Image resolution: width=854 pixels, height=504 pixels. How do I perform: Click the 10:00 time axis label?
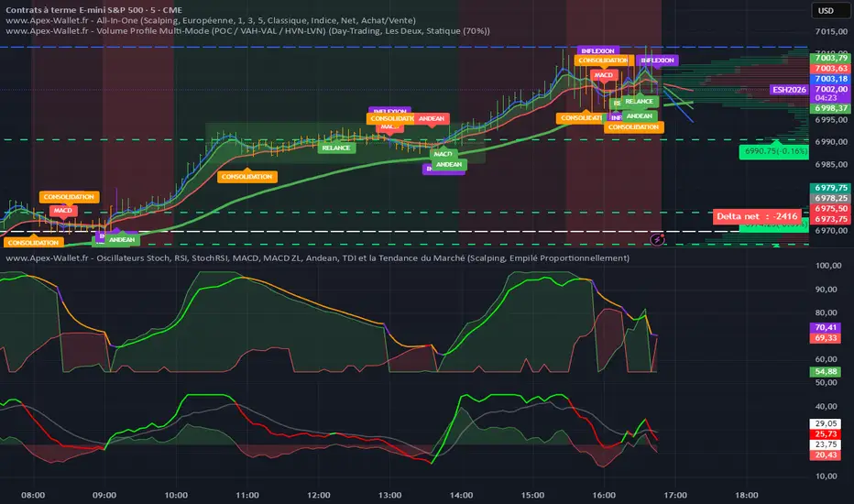[176, 495]
